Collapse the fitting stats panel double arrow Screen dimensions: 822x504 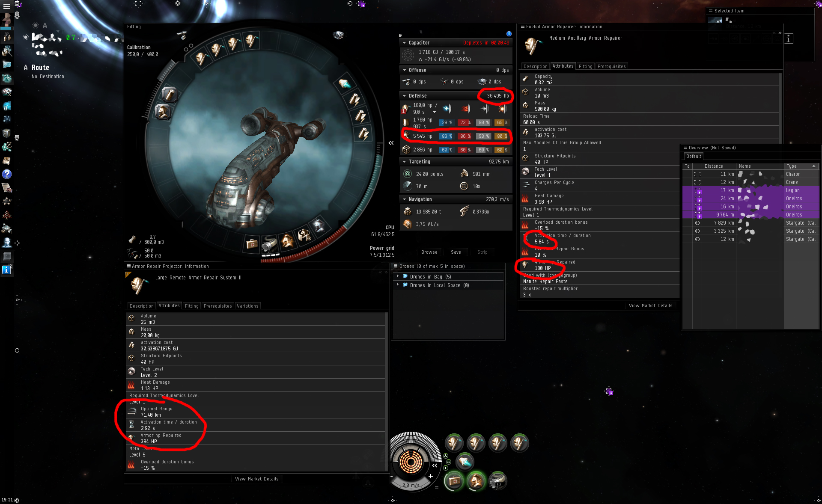coord(391,143)
